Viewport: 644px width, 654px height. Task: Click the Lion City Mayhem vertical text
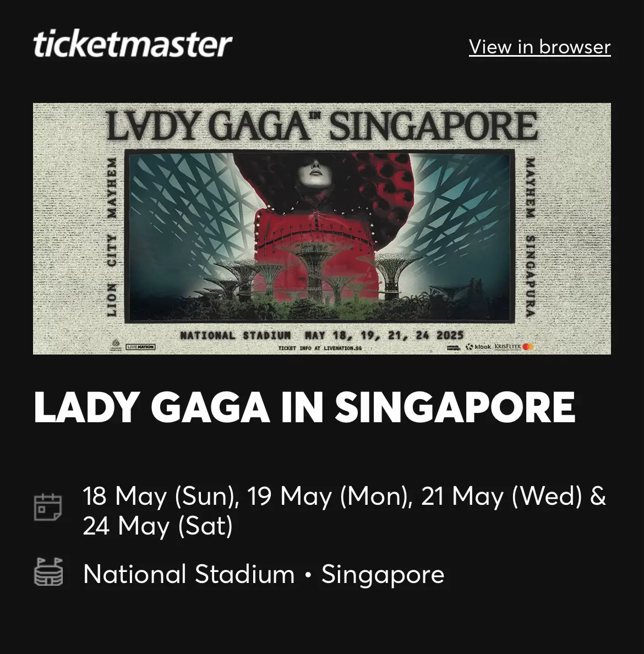click(x=111, y=237)
